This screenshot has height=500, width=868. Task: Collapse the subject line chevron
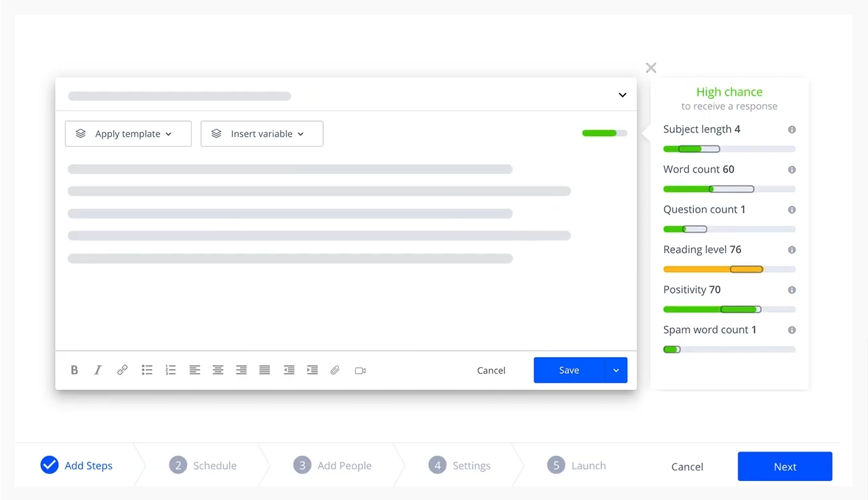(623, 96)
